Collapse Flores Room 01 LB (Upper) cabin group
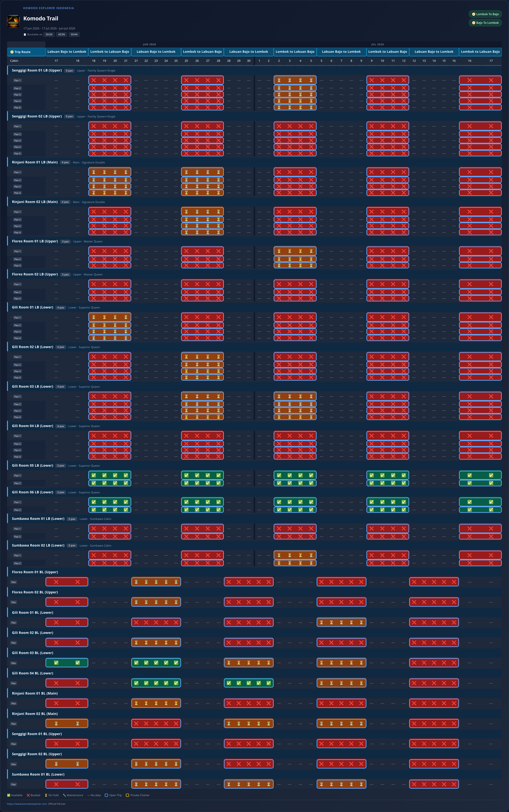509x812 pixels. (254, 241)
